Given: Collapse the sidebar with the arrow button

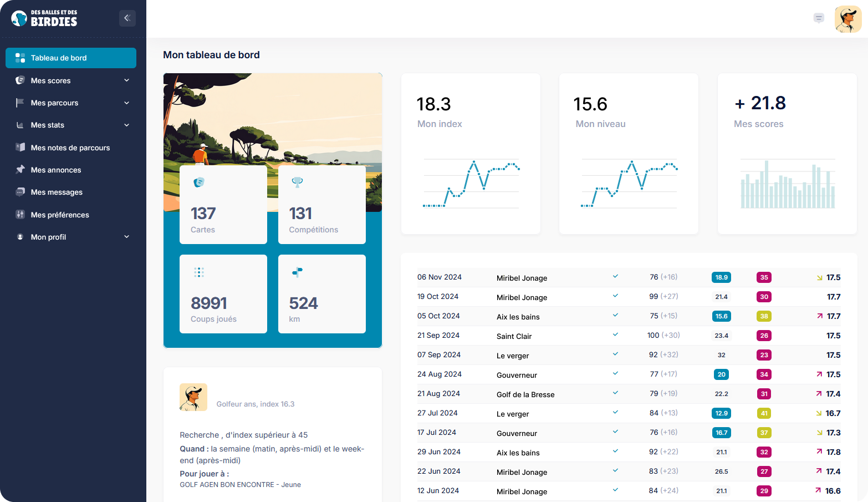Looking at the screenshot, I should click(x=127, y=18).
